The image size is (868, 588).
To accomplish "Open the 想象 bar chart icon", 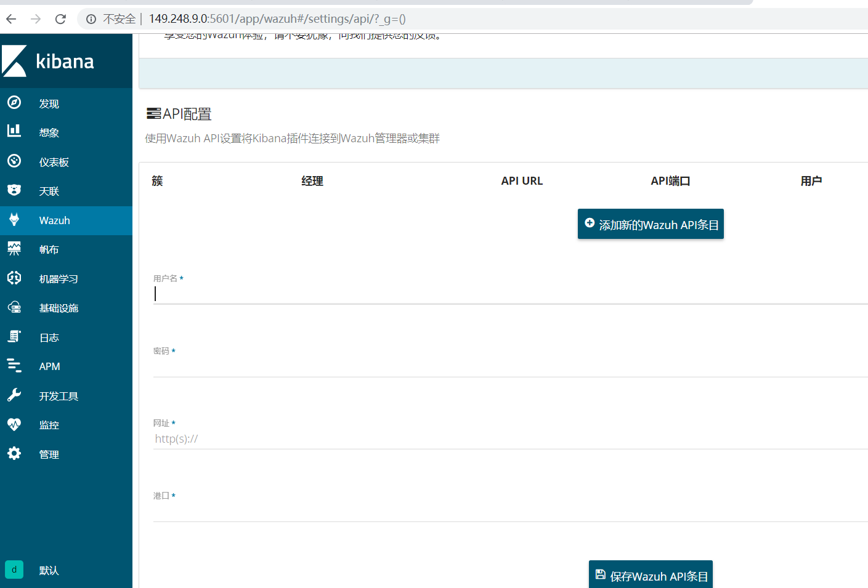I will coord(14,131).
